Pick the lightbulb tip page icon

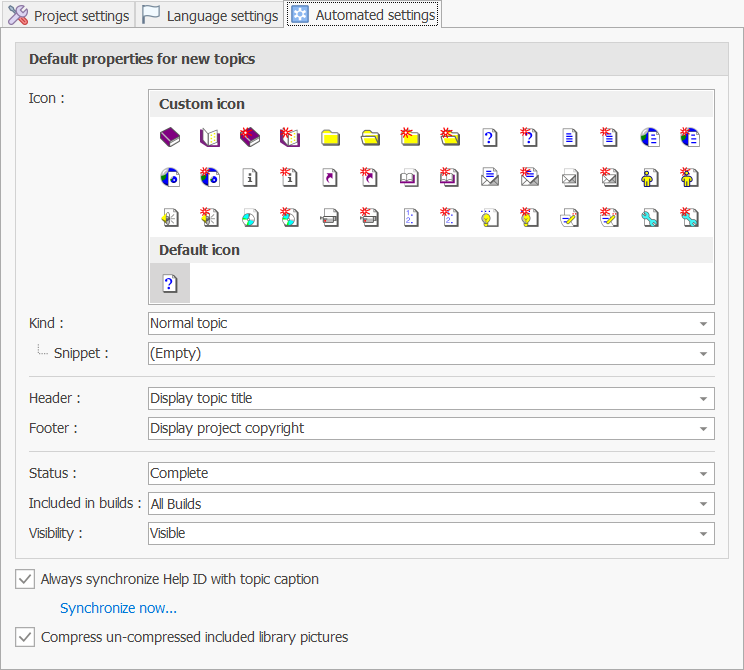(489, 216)
